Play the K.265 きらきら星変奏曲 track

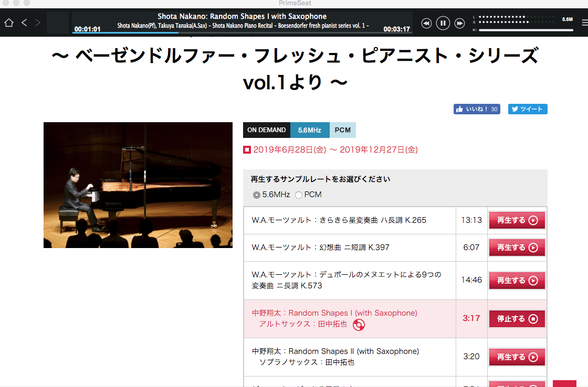[x=517, y=220]
